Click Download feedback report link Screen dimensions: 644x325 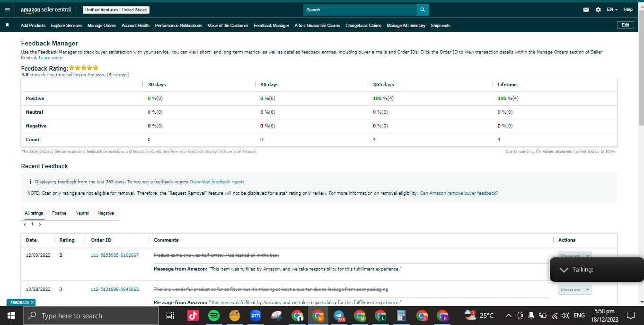217,182
